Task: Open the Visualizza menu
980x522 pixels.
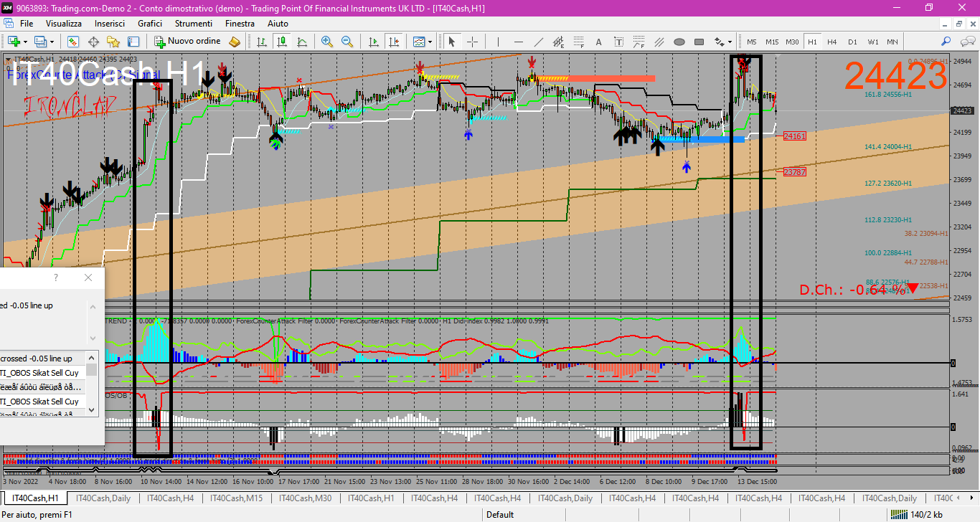Action: pyautogui.click(x=64, y=24)
